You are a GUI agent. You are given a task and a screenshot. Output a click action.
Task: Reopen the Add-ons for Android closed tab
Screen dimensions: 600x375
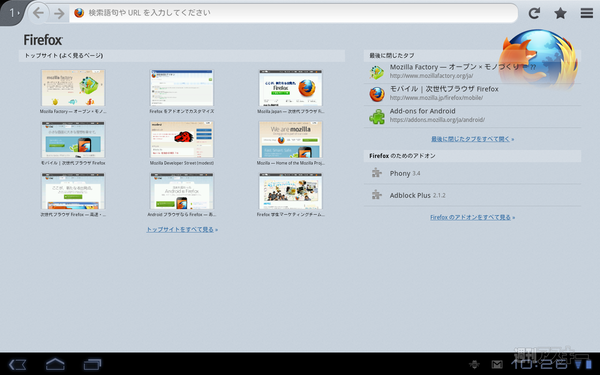(x=472, y=116)
